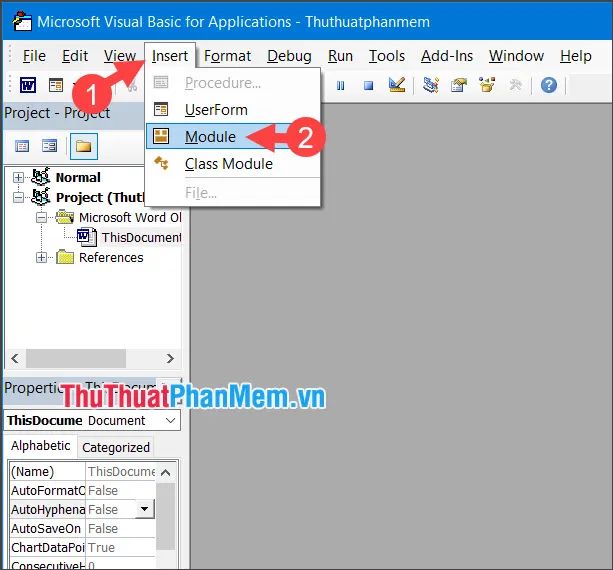Click the project tree scroll left arrow
The width and height of the screenshot is (613, 570).
click(x=15, y=358)
